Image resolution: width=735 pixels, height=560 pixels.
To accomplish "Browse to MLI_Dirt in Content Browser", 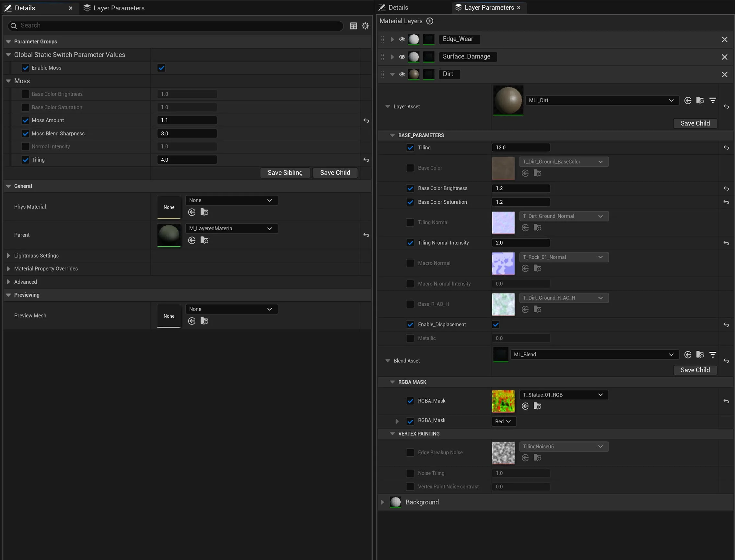I will coord(700,100).
